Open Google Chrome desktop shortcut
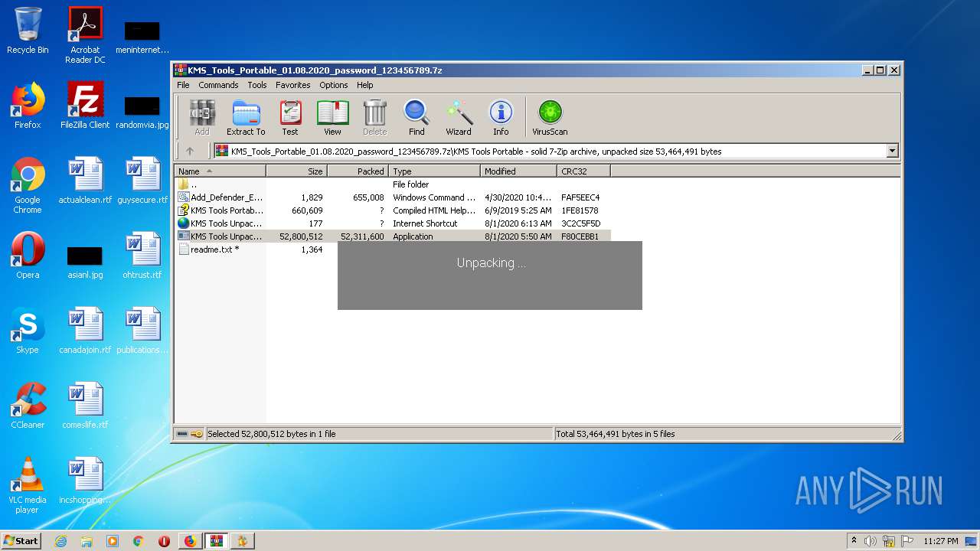Screen dimensions: 980x551 pos(28,185)
